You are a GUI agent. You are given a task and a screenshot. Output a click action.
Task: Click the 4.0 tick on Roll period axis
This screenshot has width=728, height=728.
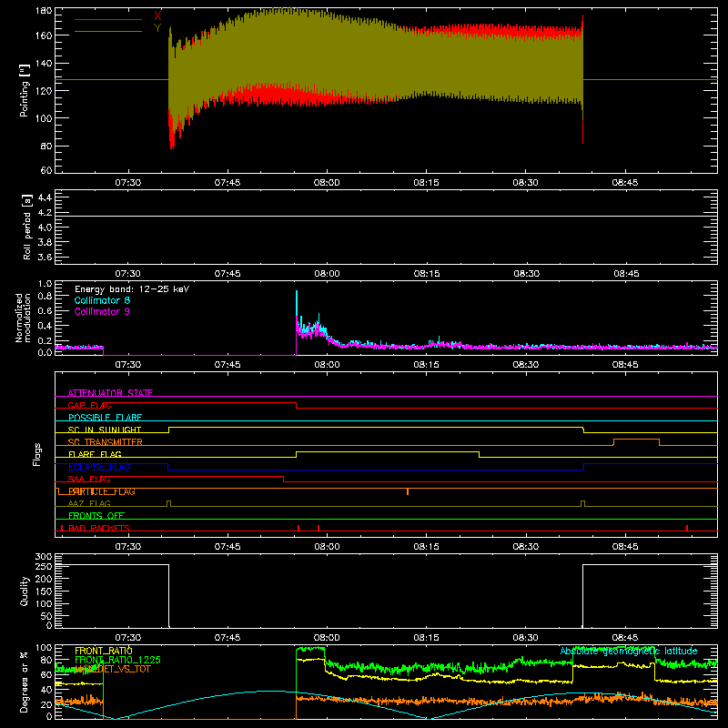[45, 227]
